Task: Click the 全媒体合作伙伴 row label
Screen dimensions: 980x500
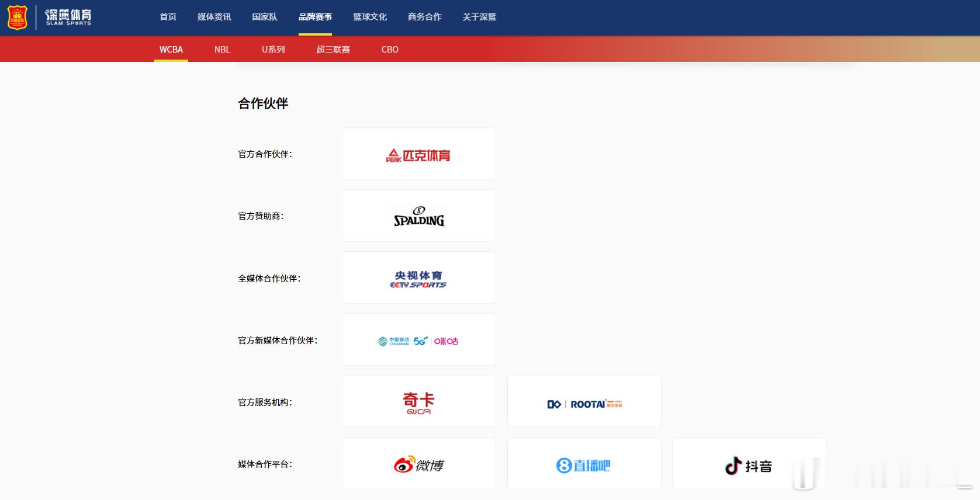Action: (269, 279)
